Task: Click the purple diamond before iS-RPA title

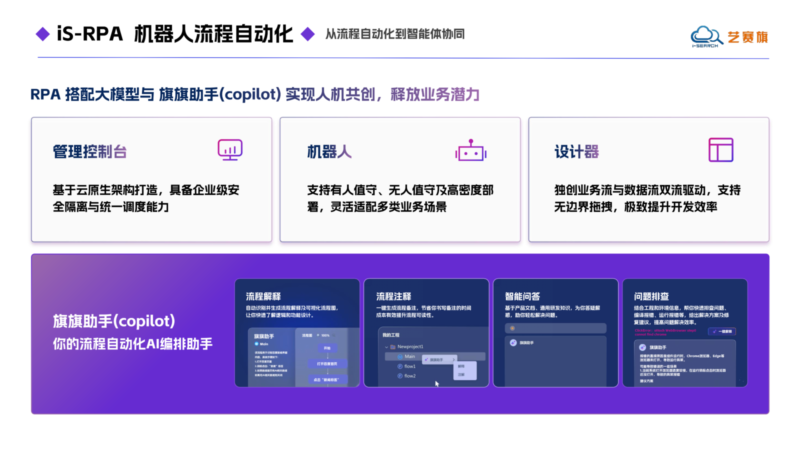Action: pos(43,34)
